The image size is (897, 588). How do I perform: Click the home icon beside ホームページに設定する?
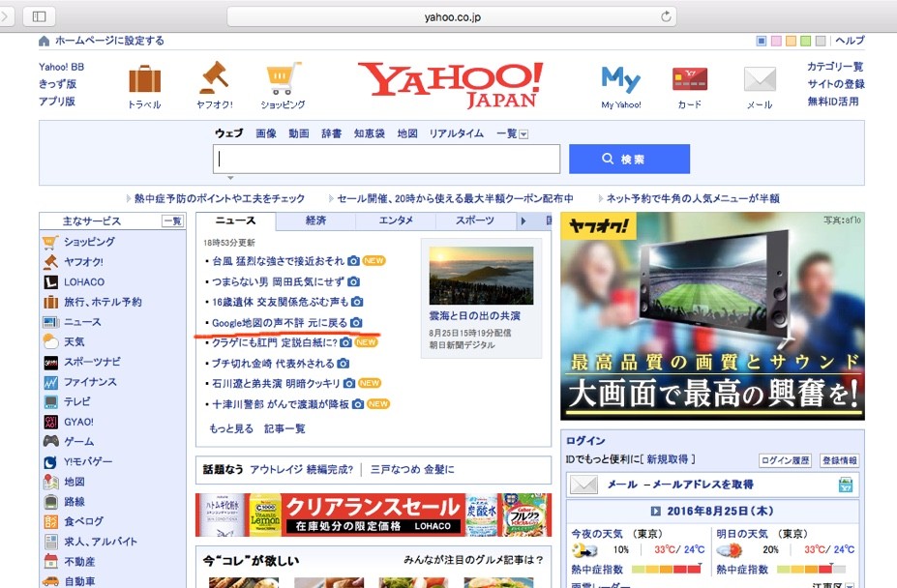(45, 42)
